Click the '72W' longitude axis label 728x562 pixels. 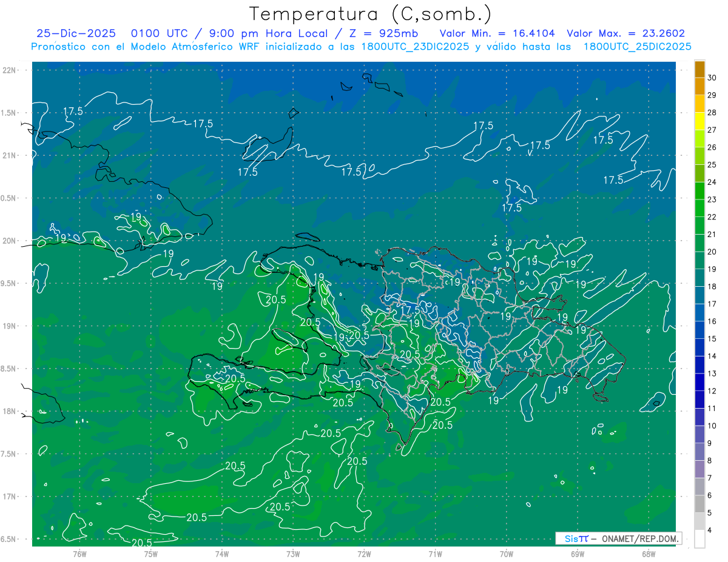click(364, 554)
